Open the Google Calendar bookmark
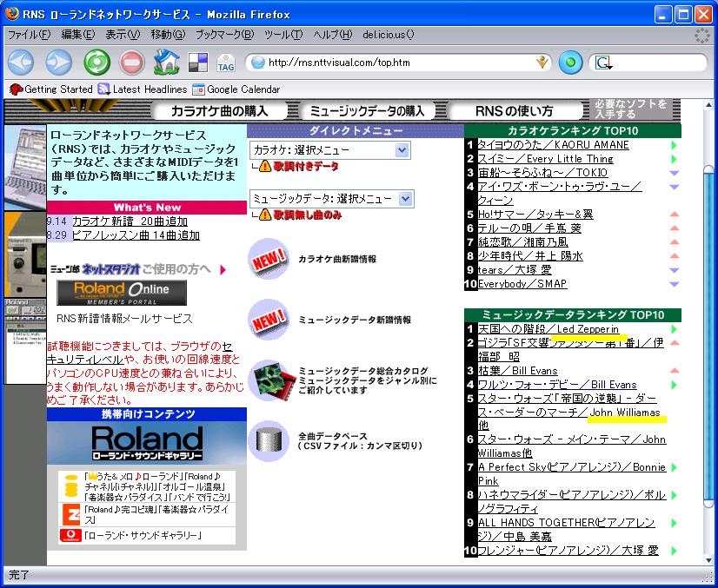This screenshot has height=588, width=718. tap(236, 89)
